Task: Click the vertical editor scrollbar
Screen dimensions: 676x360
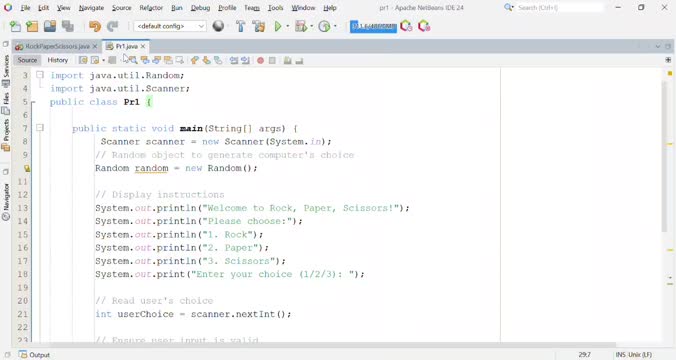Action: (664, 157)
